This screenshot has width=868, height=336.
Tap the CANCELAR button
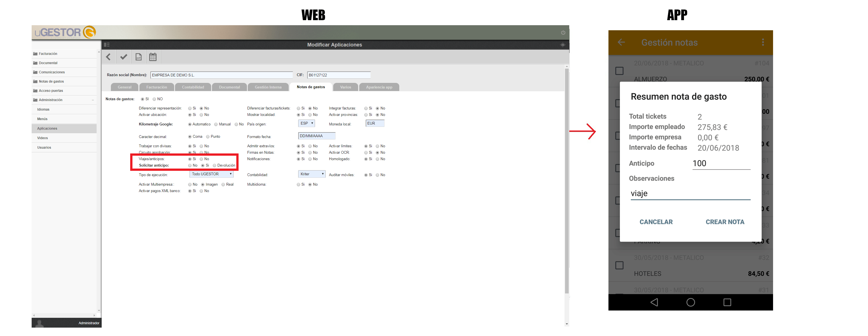pos(656,222)
